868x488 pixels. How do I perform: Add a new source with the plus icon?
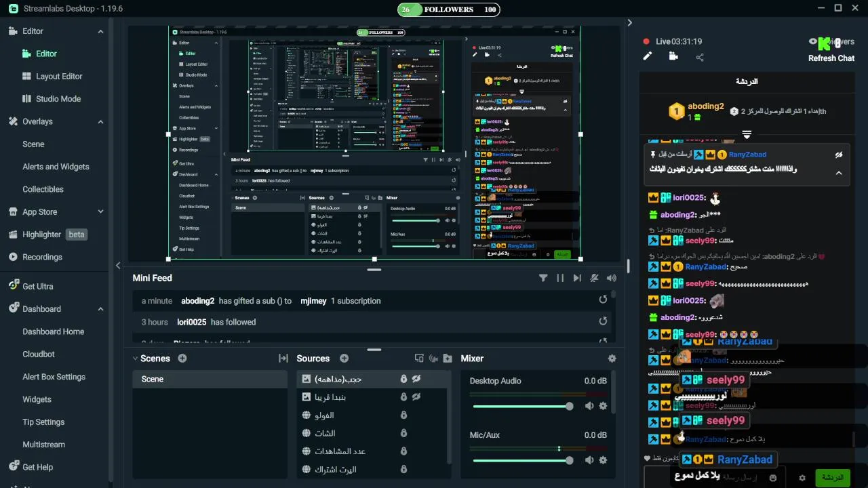344,359
